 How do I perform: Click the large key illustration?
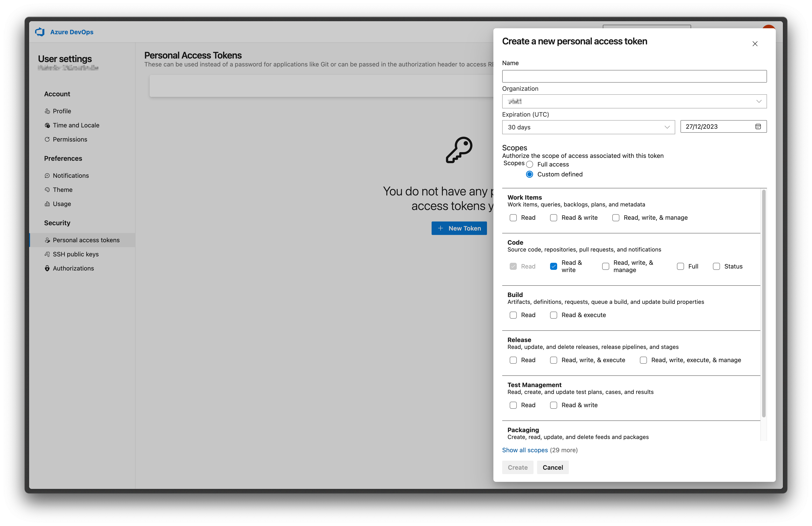pos(459,150)
